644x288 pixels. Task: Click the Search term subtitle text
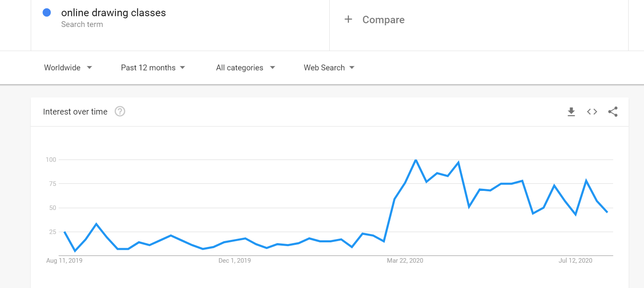coord(82,24)
